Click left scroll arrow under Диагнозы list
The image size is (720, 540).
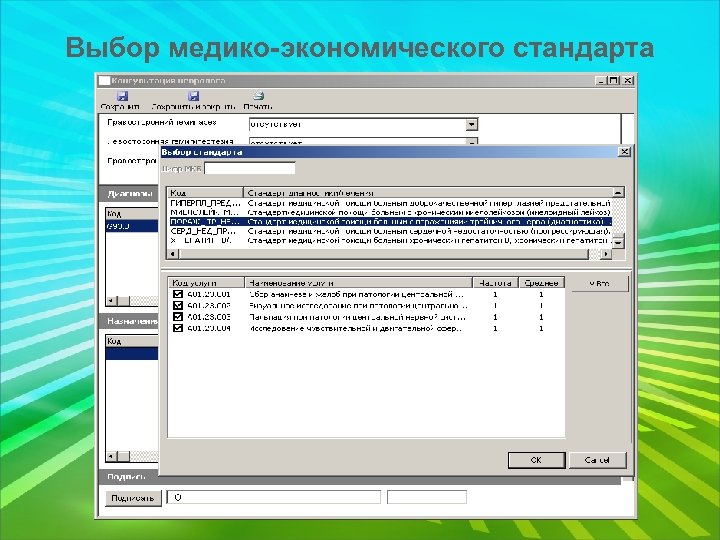coord(111,301)
